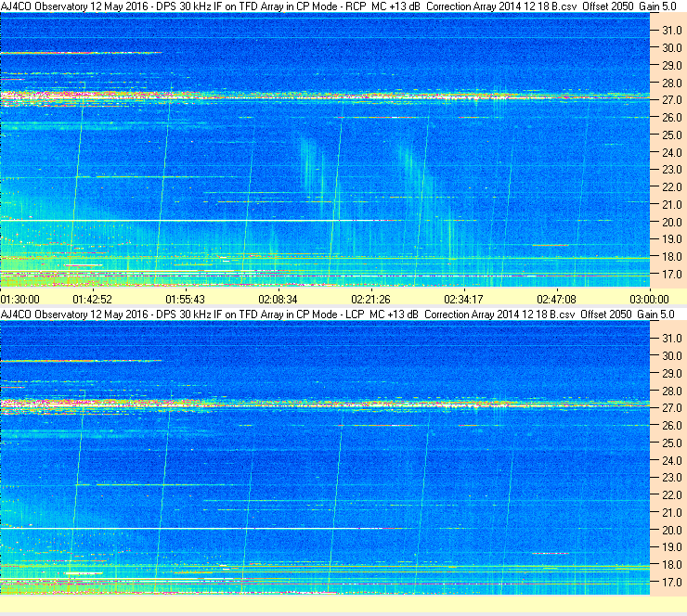
Task: Select the 28.0 label on RCP chart
Action: pyautogui.click(x=672, y=83)
